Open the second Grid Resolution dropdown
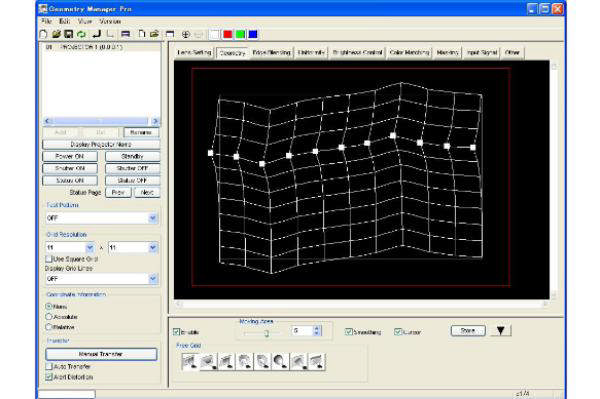Screen dimensions: 600x399 (x=153, y=248)
